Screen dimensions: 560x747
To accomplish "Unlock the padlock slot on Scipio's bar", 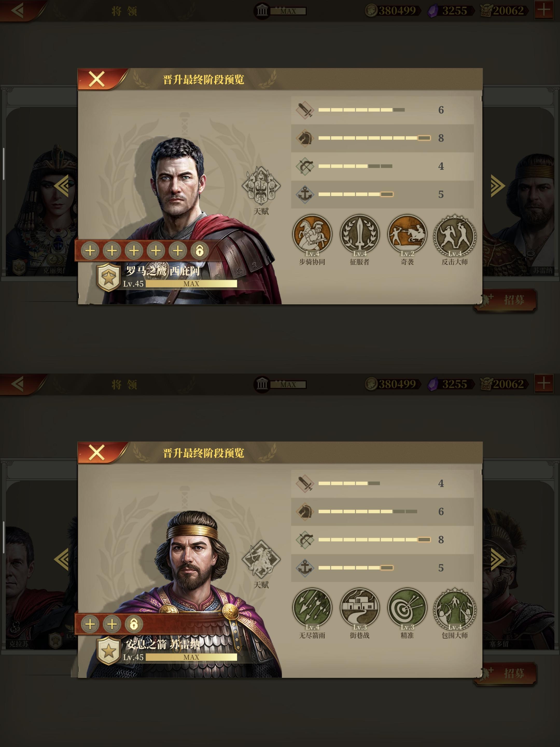I will (x=200, y=251).
